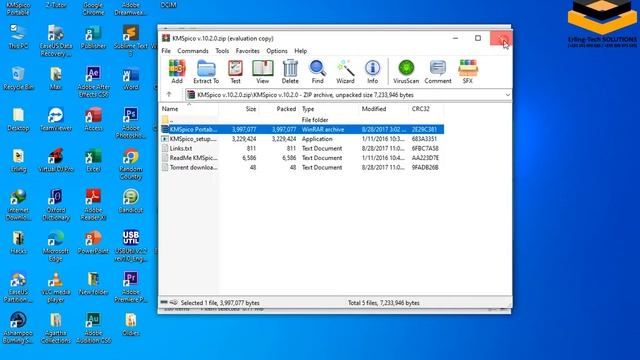Click the This PC desktop icon
640x360 pixels.
18,36
